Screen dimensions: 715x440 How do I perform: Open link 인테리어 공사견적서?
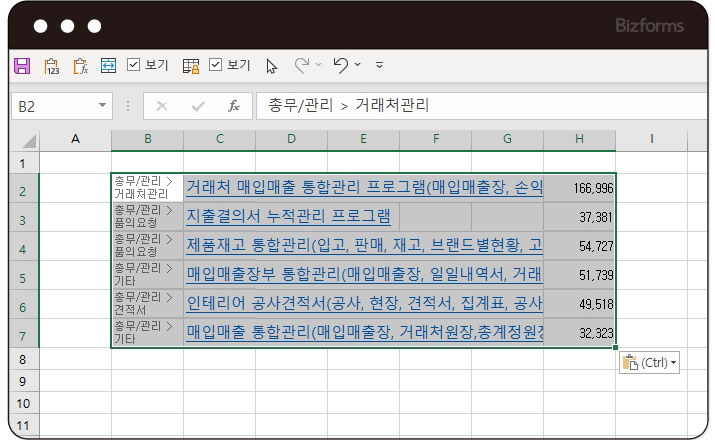pos(364,303)
